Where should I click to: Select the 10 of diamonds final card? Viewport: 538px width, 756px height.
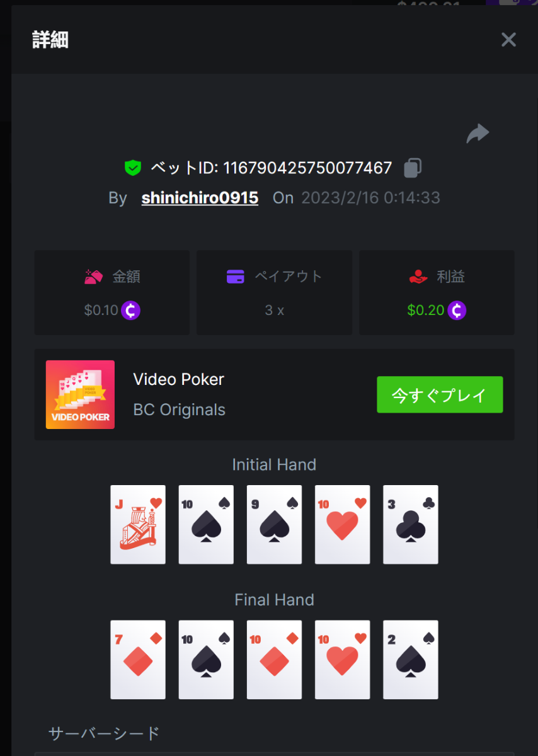tap(274, 660)
